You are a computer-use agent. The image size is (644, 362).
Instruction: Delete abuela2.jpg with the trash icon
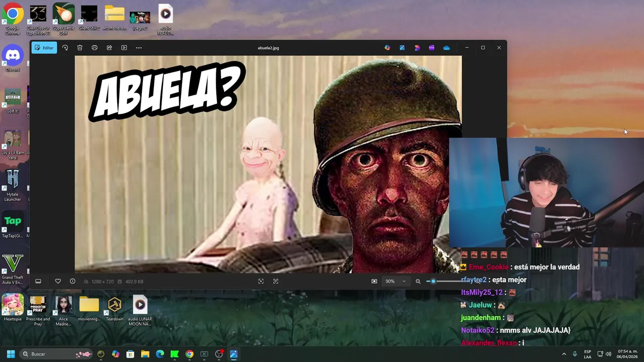click(79, 48)
